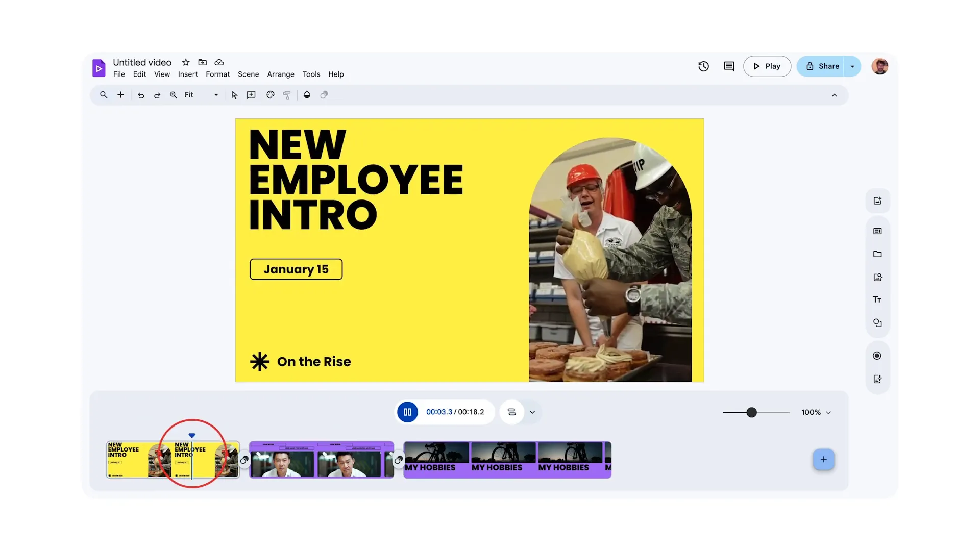Click the Play button to preview video
Screen dimensions: 980x551
tap(767, 66)
